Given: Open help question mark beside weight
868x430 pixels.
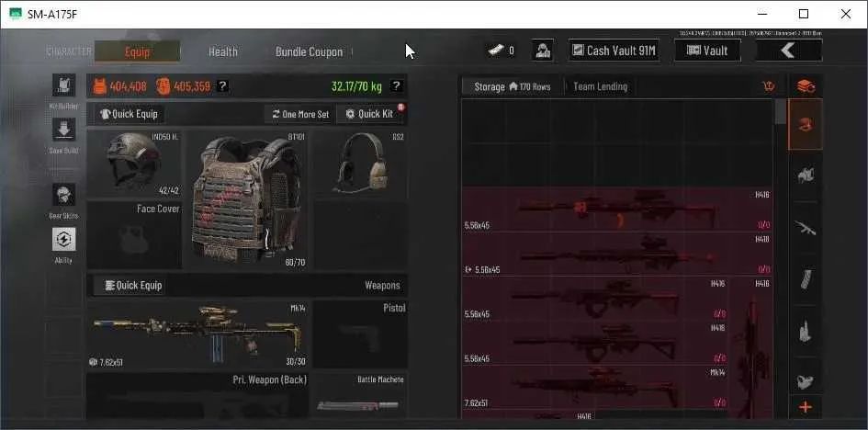Looking at the screenshot, I should pos(397,86).
